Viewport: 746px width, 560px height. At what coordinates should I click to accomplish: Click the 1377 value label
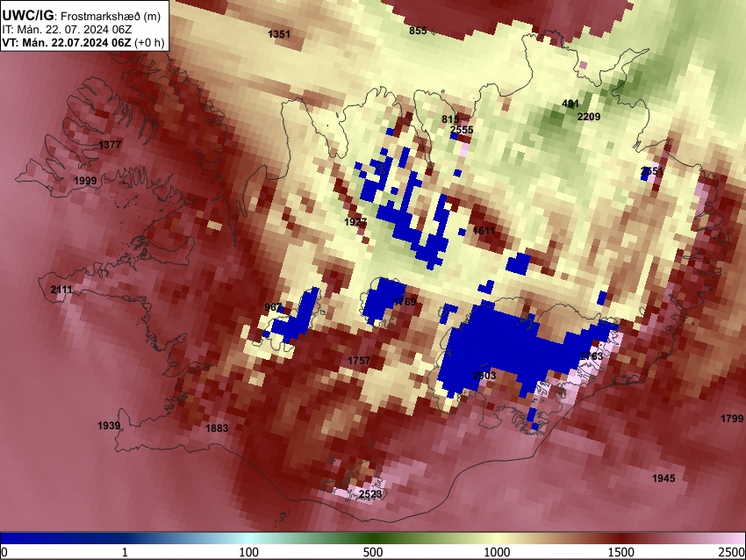click(x=110, y=145)
